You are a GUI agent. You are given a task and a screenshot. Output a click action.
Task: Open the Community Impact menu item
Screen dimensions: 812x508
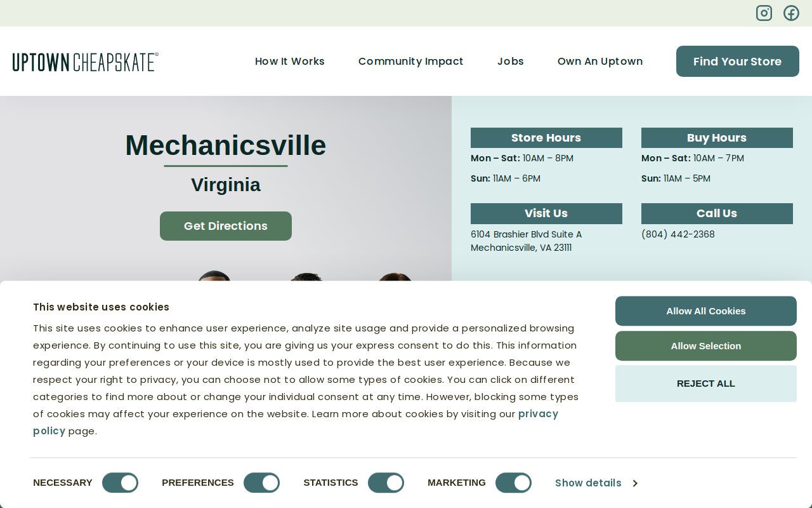tap(411, 61)
